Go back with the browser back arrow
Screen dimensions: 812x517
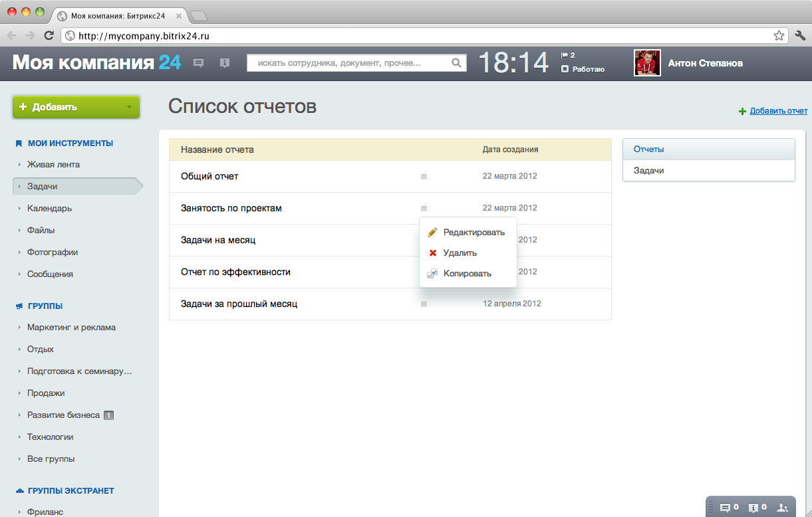click(12, 36)
